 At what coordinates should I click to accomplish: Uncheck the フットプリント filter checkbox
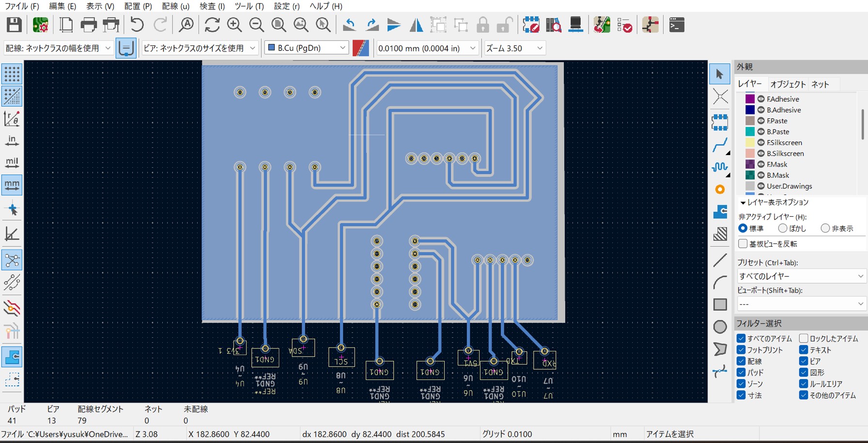[x=741, y=350]
